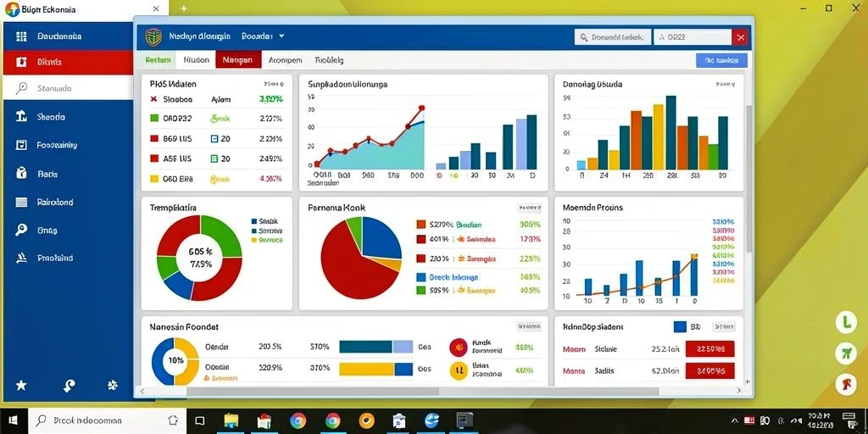Toggle the blue checkbox beside 20
This screenshot has width=868, height=434.
(214, 139)
